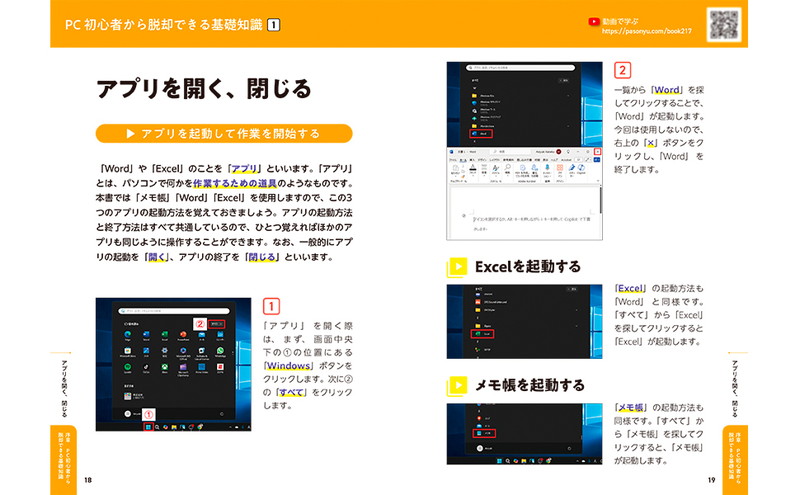Click the taskbar search magnifier icon
This screenshot has width=800, height=495.
point(157,427)
